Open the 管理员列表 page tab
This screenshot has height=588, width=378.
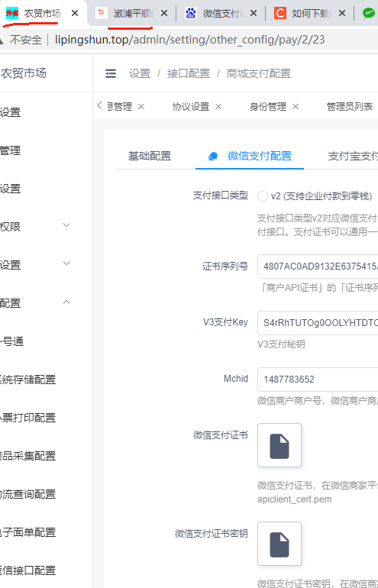(350, 107)
